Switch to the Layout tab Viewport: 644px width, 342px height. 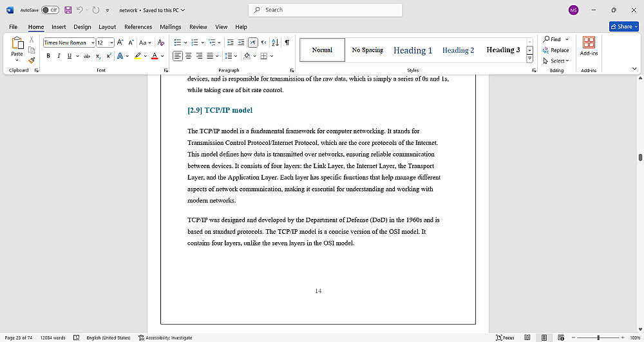click(x=107, y=26)
